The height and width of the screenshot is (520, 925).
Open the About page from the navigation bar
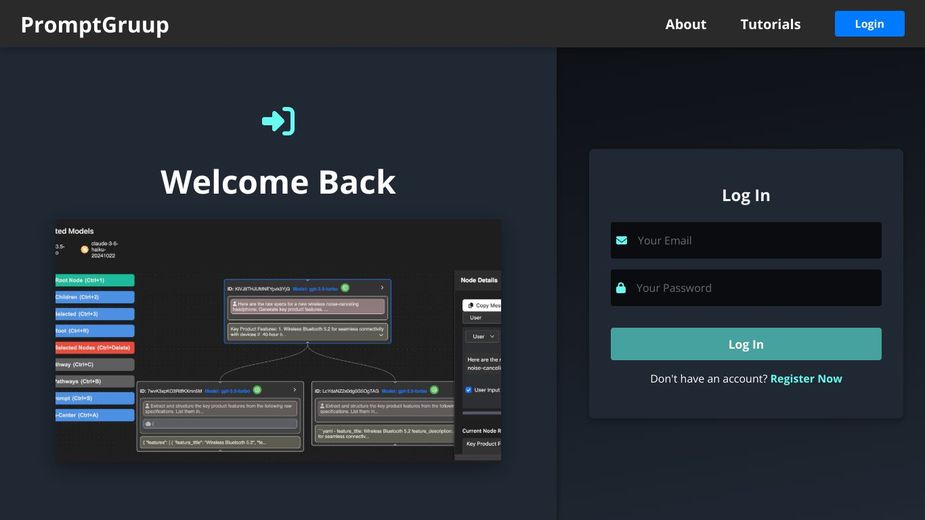tap(685, 24)
